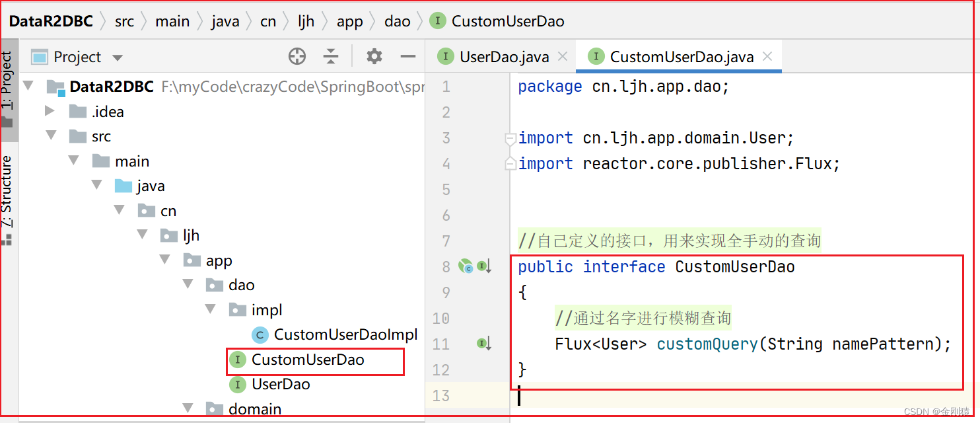Viewport: 980px width, 423px height.
Task: Click the interface icon on CustomUserDao.java tab
Action: click(x=596, y=57)
